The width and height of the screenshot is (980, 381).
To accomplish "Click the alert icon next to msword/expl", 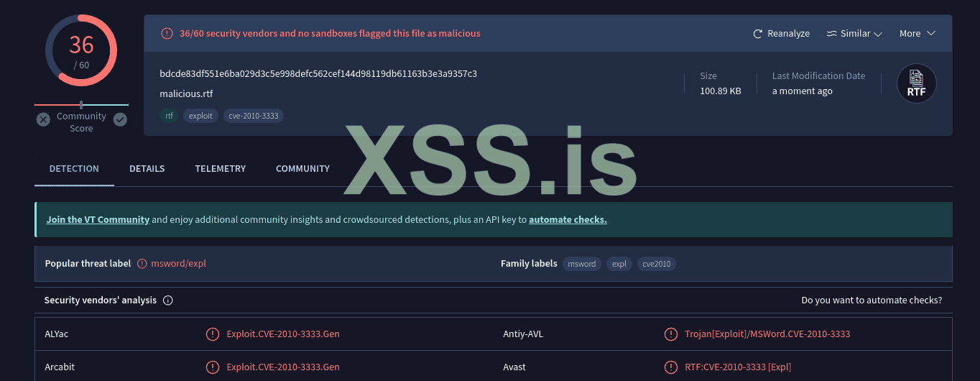I will pyautogui.click(x=142, y=264).
